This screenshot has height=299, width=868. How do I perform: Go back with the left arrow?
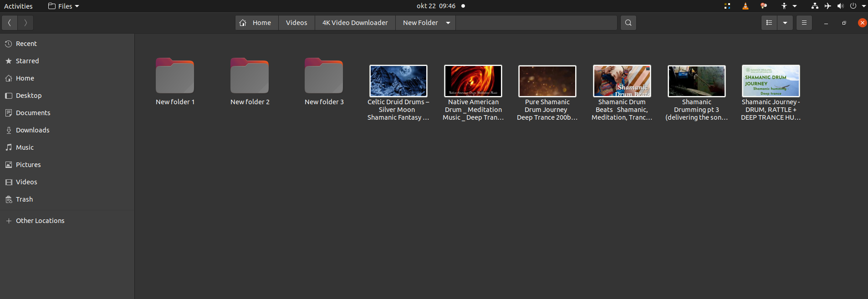(x=10, y=23)
